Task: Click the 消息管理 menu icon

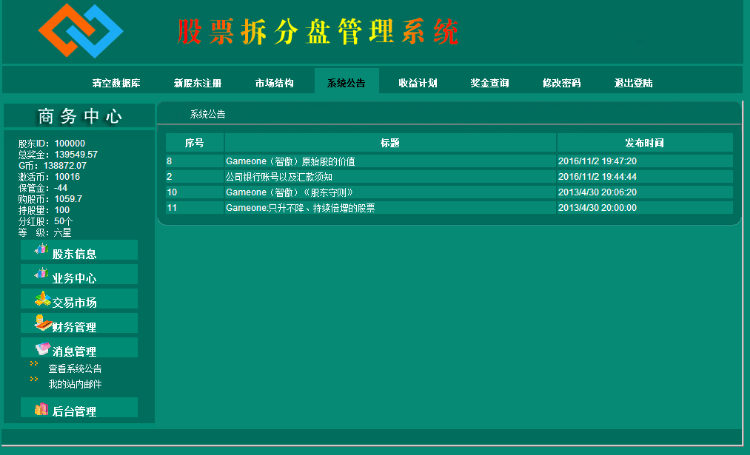Action: coord(43,348)
